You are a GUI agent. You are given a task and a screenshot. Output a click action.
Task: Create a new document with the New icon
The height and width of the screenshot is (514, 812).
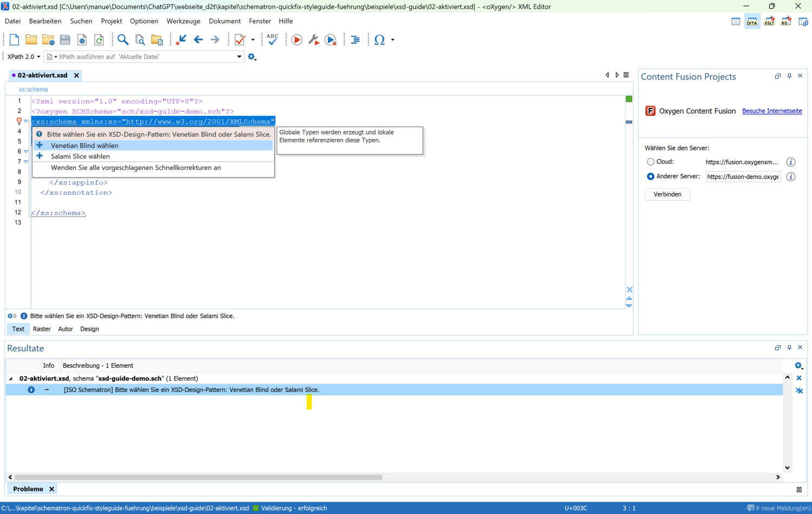pyautogui.click(x=15, y=40)
